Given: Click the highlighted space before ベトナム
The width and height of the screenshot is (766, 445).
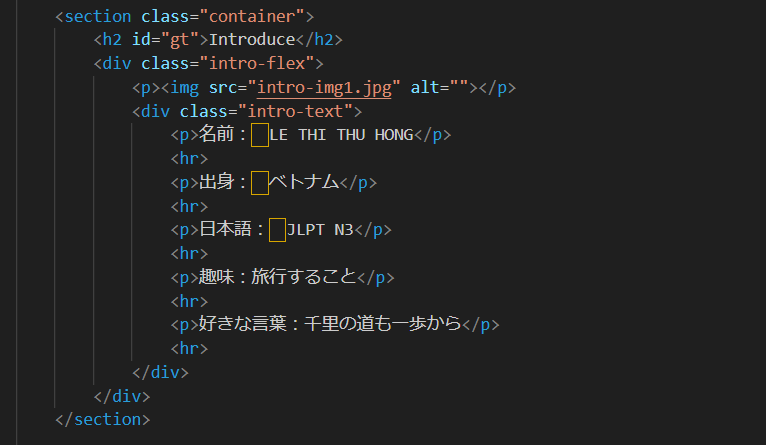Looking at the screenshot, I should (x=260, y=182).
